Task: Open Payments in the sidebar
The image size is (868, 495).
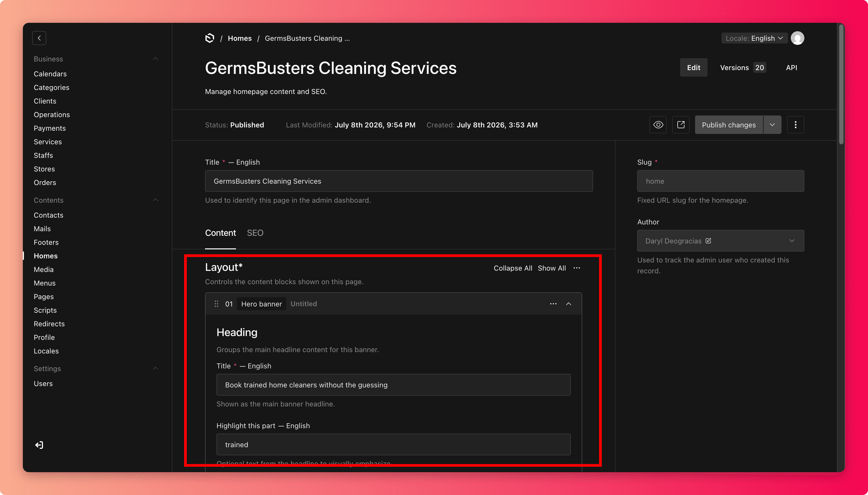Action: coord(50,128)
